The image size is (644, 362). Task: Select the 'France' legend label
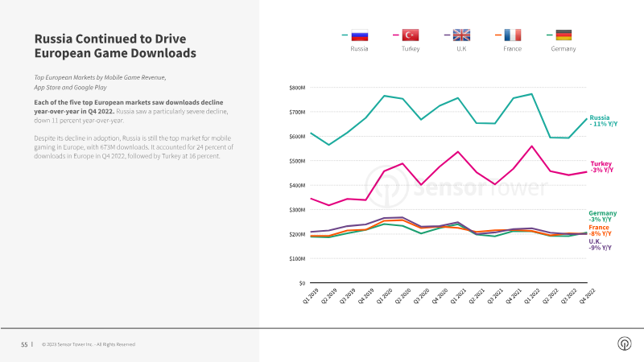(x=512, y=48)
